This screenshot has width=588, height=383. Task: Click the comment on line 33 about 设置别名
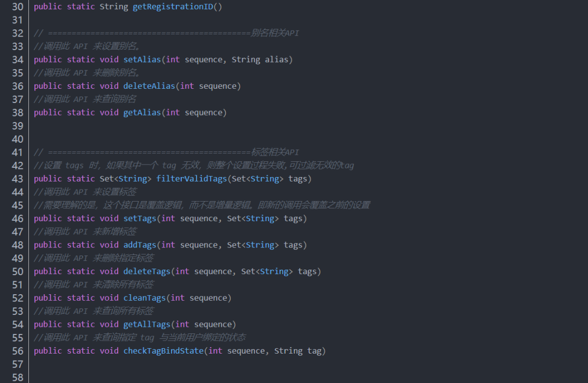point(87,46)
